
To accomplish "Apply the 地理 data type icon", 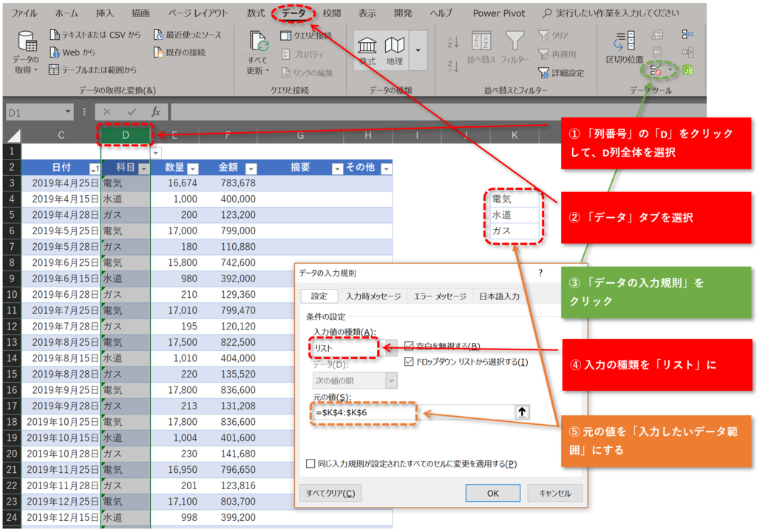I will 393,44.
